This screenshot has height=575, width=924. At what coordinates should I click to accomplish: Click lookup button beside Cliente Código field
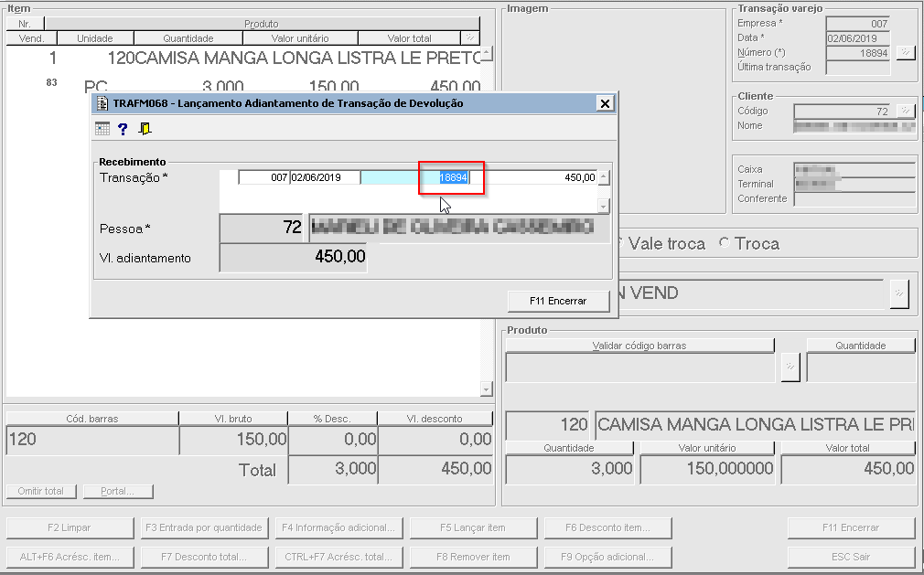point(905,111)
